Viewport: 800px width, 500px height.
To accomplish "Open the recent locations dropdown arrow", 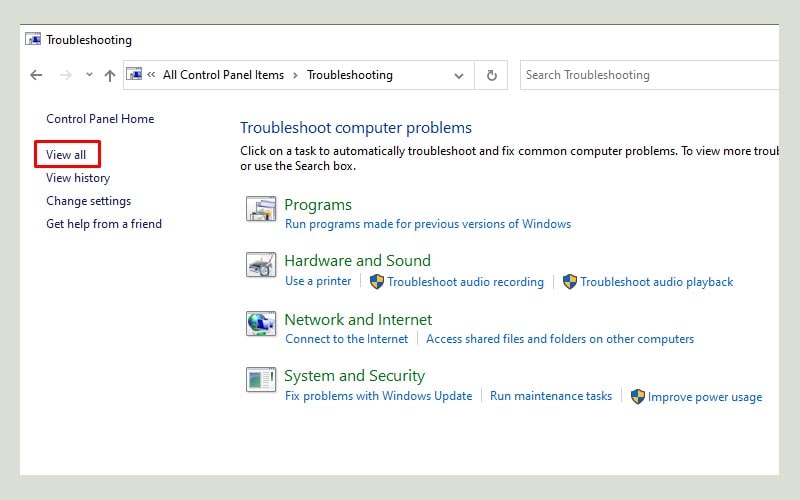I will (x=89, y=74).
